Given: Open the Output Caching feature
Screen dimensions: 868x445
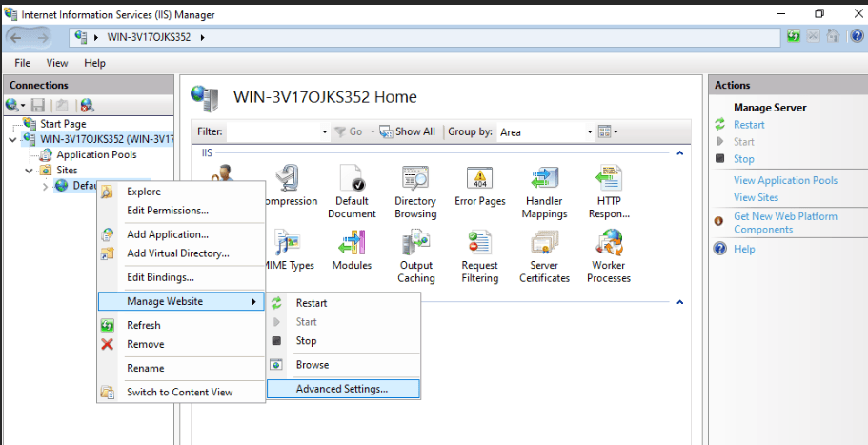Looking at the screenshot, I should 416,255.
